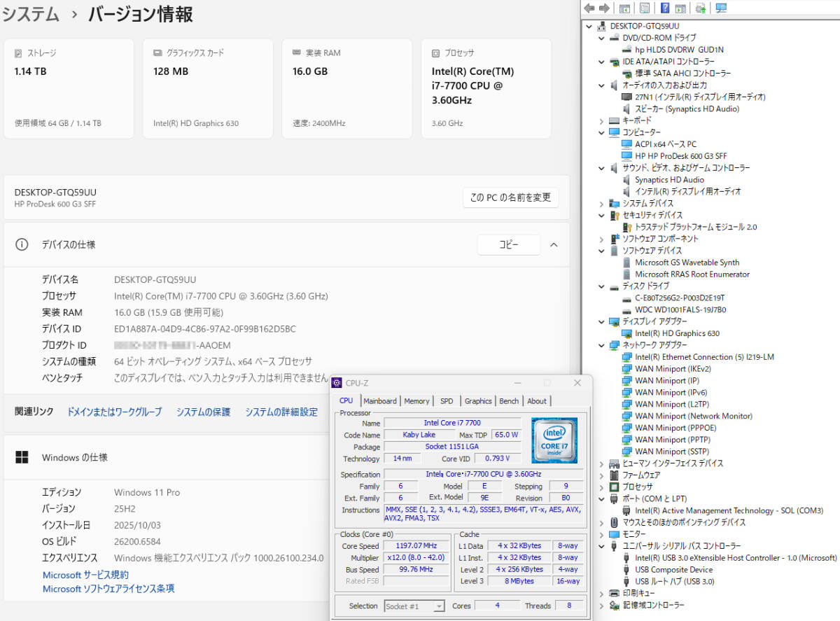Image resolution: width=840 pixels, height=621 pixels.
Task: Click the Scan for hardware changes icon
Action: tap(700, 8)
